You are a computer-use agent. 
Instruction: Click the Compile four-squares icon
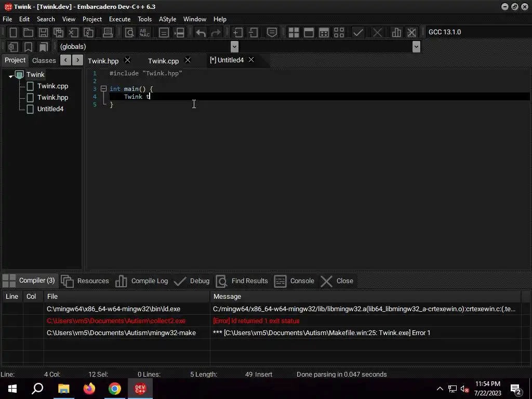(294, 33)
